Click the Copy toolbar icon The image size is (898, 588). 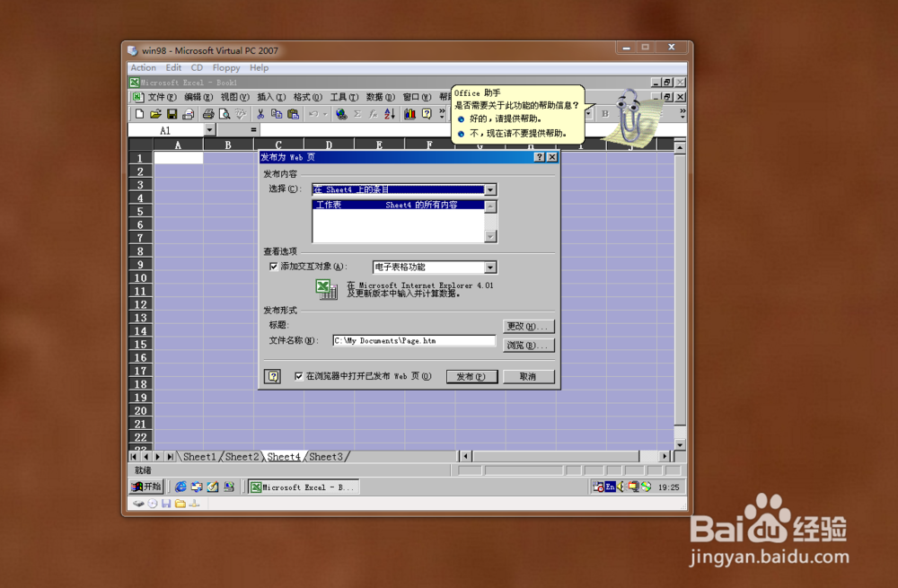(277, 114)
